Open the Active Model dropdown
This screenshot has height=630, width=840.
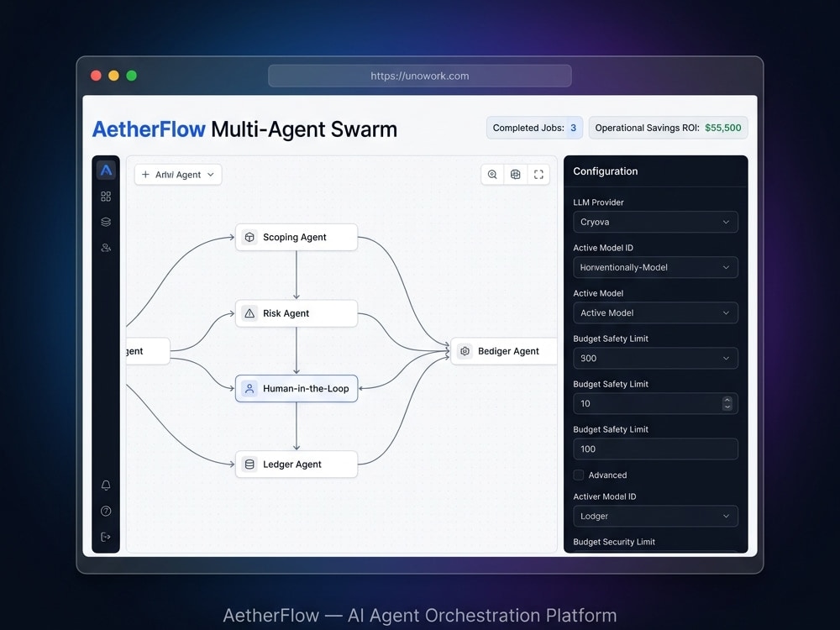(x=655, y=312)
